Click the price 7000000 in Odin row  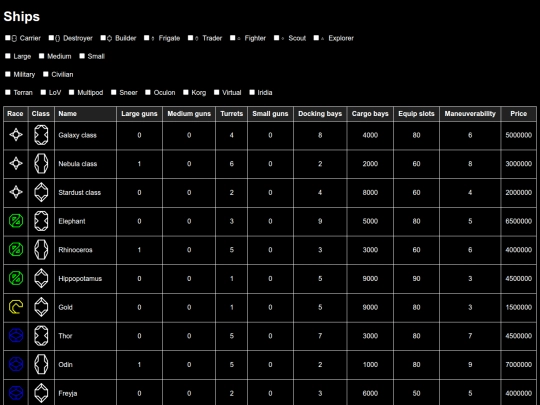[x=519, y=364]
